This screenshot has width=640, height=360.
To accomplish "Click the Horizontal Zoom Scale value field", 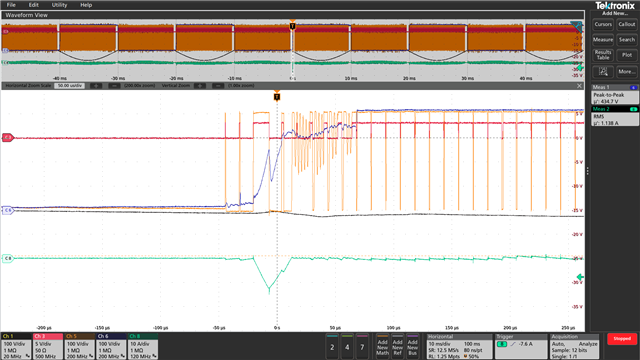I will 69,86.
